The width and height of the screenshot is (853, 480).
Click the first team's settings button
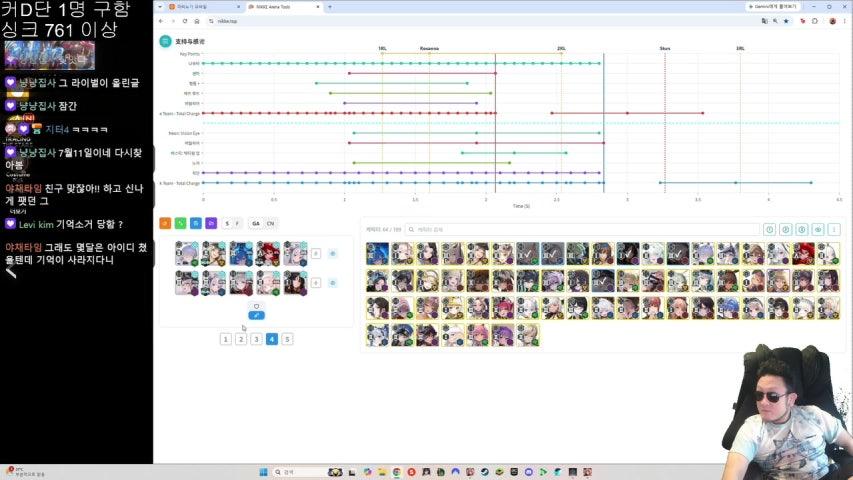(x=333, y=254)
